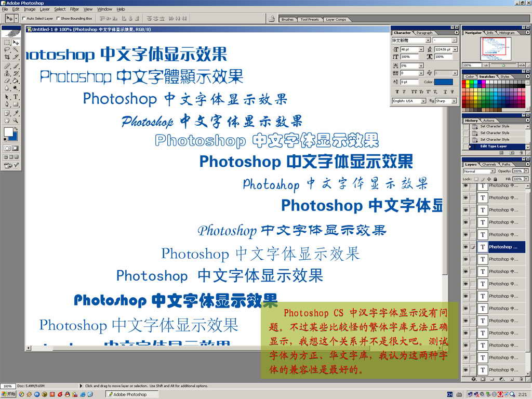532x399 pixels.
Task: Switch to the Paragraph tab
Action: click(424, 33)
